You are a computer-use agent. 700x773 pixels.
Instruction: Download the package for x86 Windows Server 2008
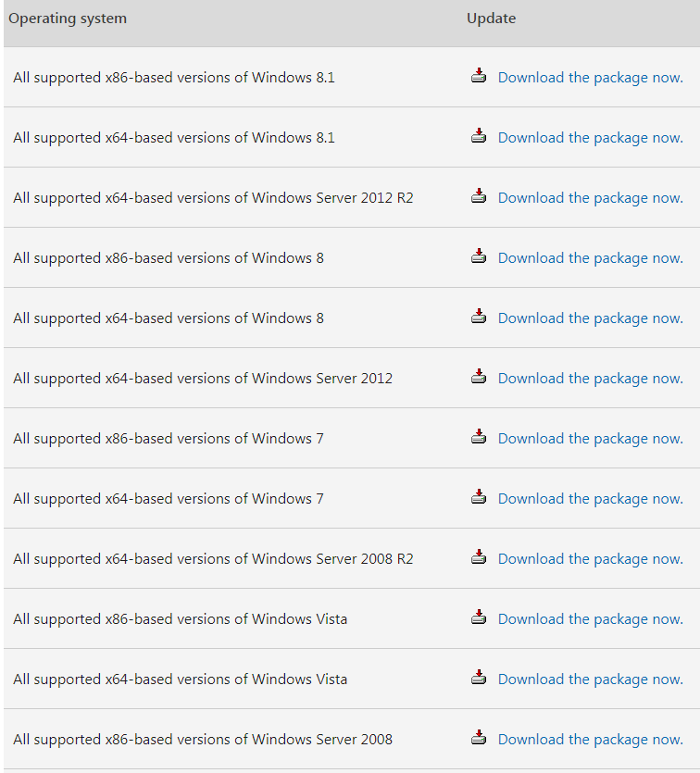coord(591,739)
